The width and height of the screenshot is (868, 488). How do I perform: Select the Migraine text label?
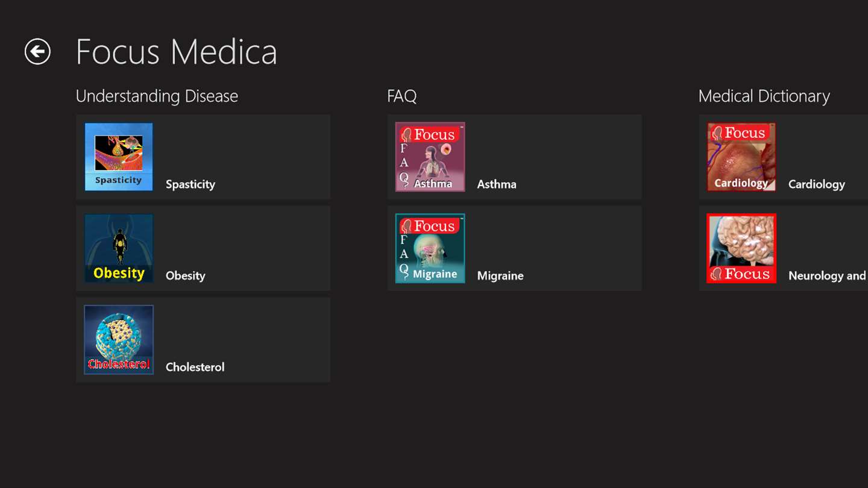tap(500, 276)
